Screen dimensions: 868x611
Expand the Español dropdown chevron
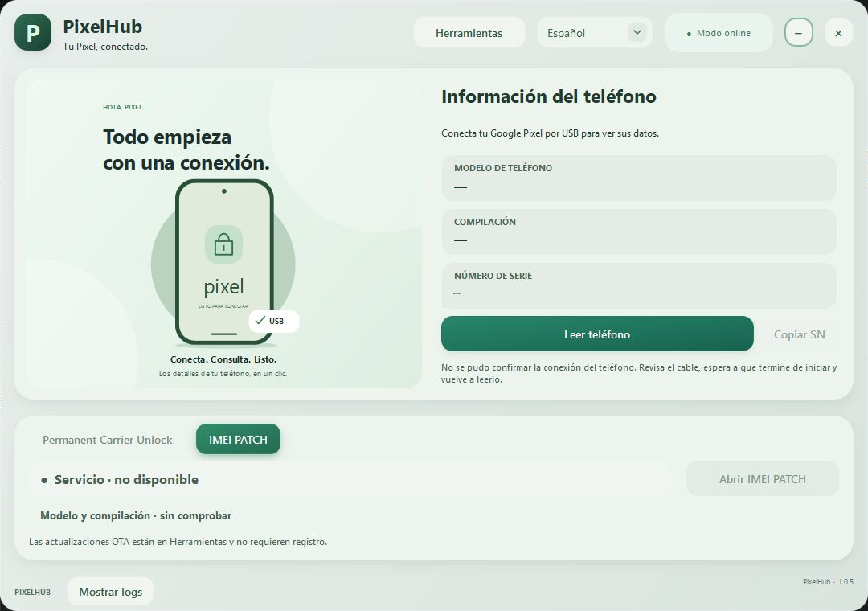coord(637,32)
